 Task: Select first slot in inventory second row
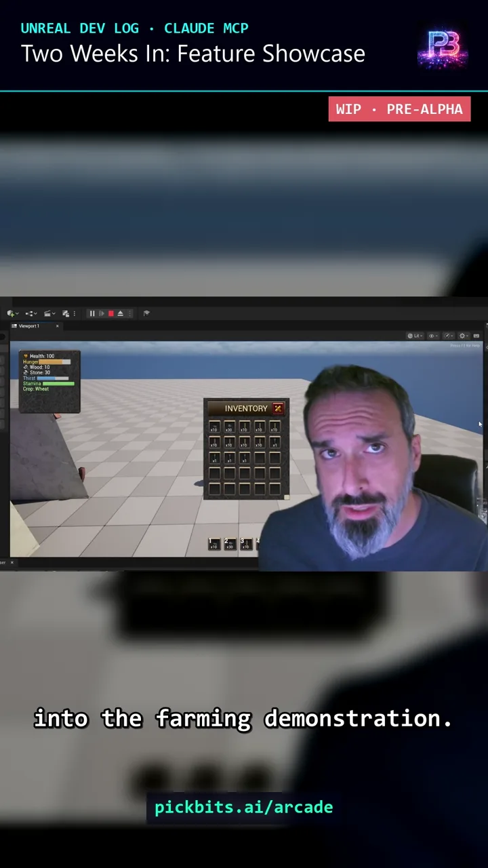[x=214, y=442]
